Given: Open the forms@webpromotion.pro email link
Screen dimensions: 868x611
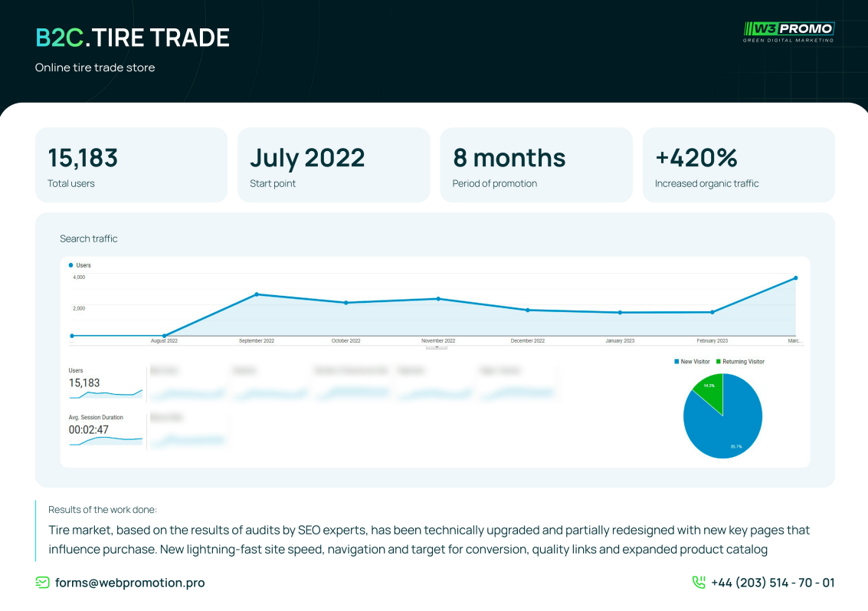Looking at the screenshot, I should [129, 583].
